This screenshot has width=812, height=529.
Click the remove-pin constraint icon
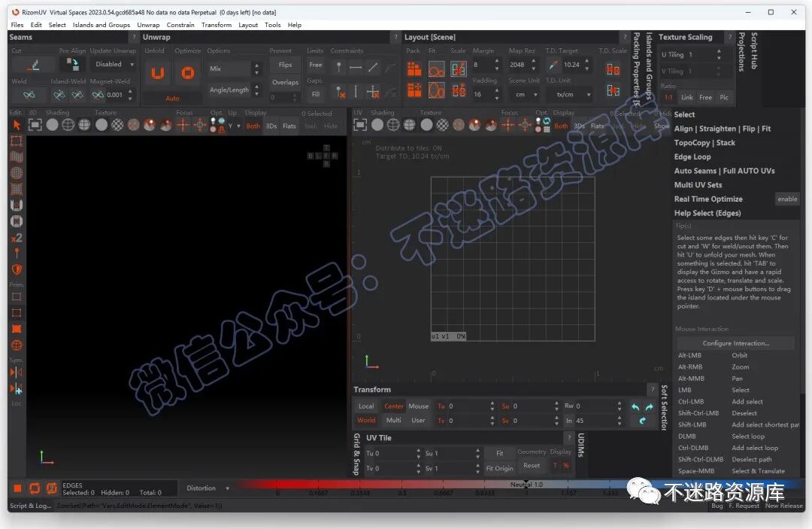340,93
